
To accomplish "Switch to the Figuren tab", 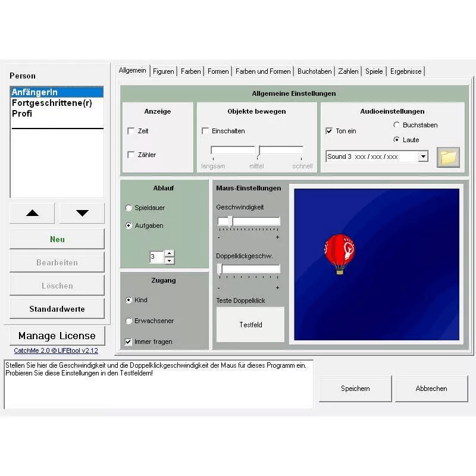I will click(x=163, y=71).
